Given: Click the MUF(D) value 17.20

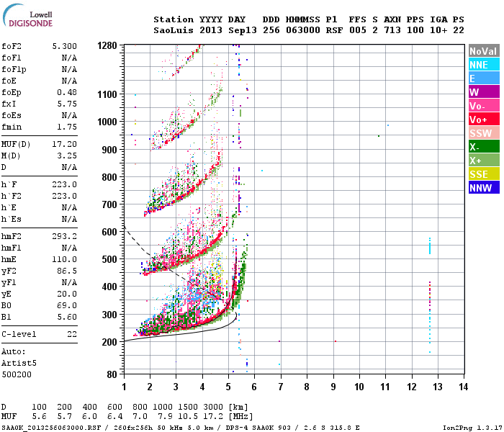Looking at the screenshot, I should (x=65, y=144).
